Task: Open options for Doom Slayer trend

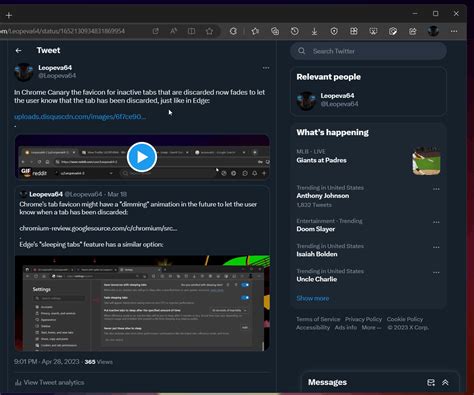Action: 436,222
